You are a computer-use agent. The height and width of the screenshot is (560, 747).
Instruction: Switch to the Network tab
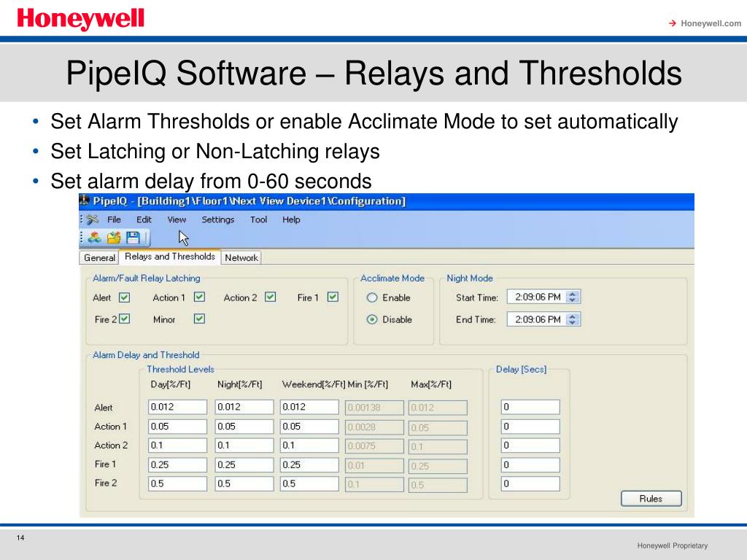tap(241, 257)
